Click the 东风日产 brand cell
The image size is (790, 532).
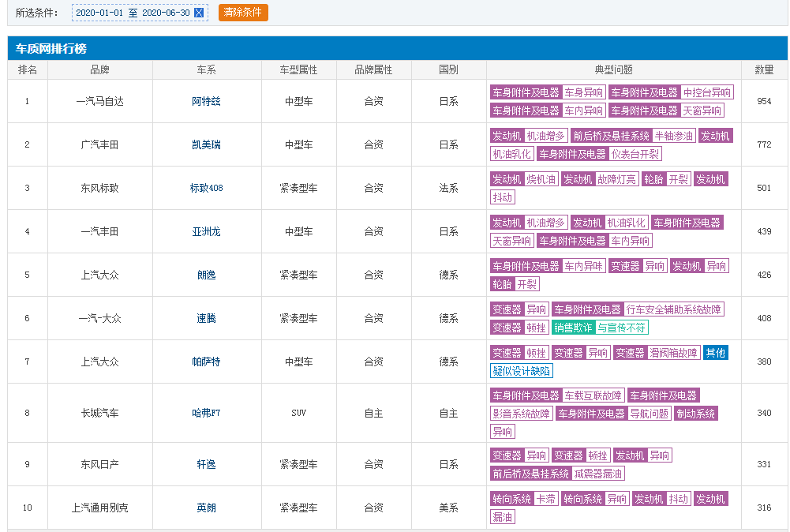tap(99, 464)
